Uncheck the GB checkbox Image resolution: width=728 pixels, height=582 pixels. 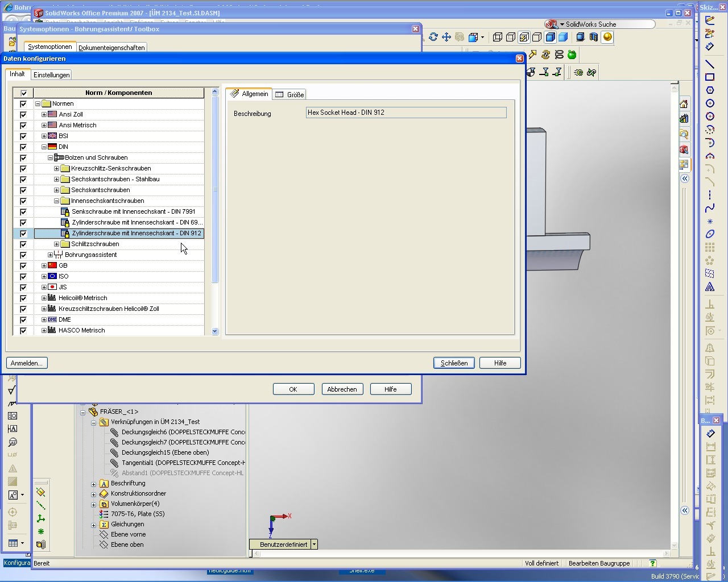tap(23, 266)
